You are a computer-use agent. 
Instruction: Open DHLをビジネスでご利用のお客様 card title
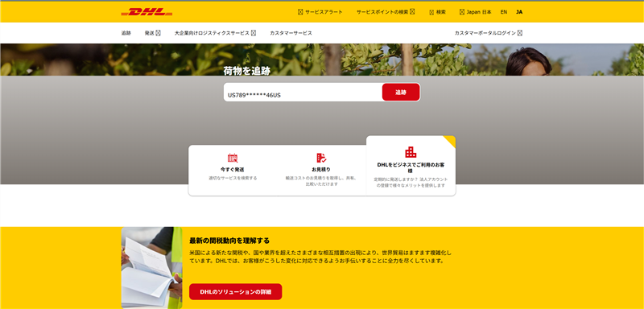(411, 167)
